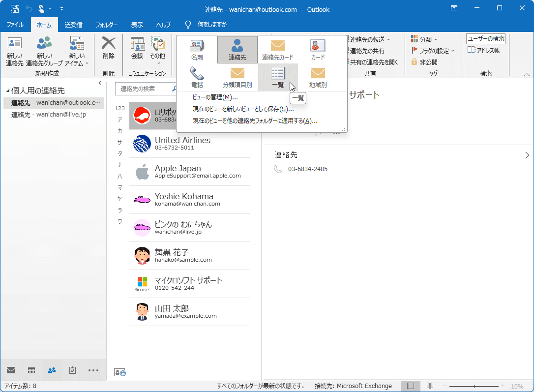534x392 pixels.
Task: Collapse the 個人用の連絡先 group
Action: click(8, 90)
